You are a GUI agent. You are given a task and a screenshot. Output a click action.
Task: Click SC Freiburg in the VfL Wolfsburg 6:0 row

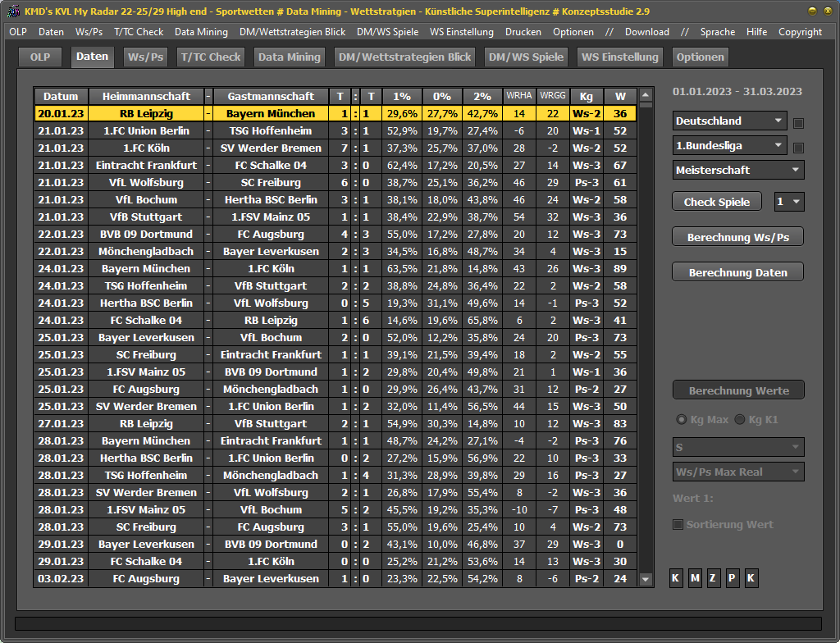coord(271,182)
